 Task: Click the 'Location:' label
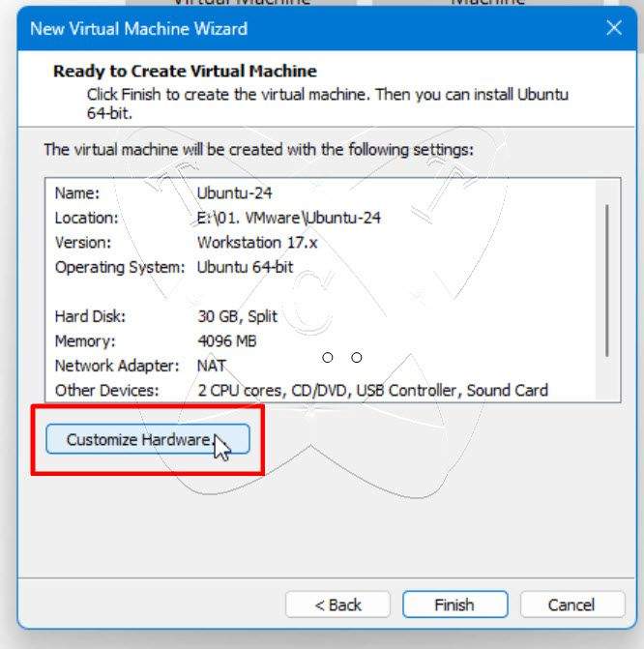[x=86, y=218]
